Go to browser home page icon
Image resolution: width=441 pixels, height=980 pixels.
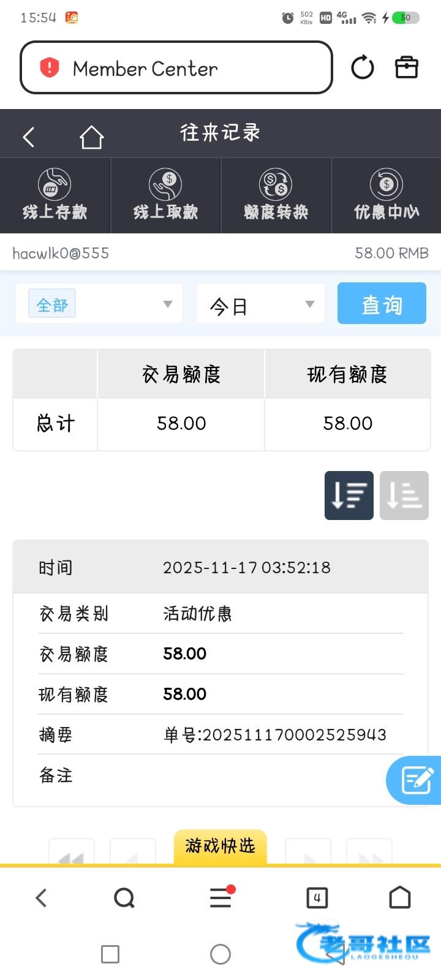400,898
